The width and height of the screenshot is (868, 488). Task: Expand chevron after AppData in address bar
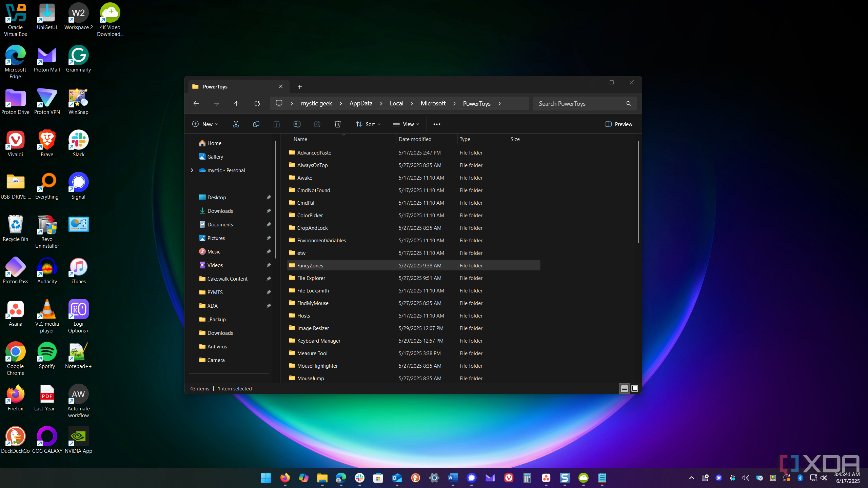381,103
